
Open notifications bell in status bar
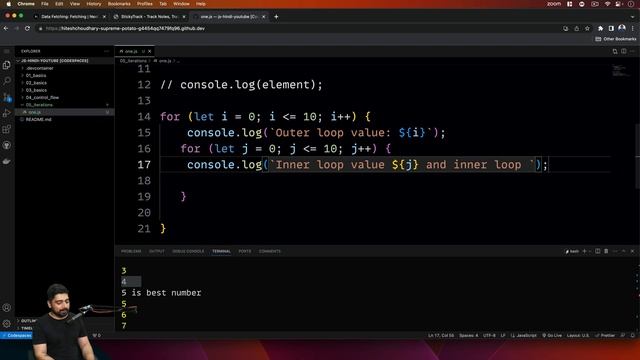point(633,336)
